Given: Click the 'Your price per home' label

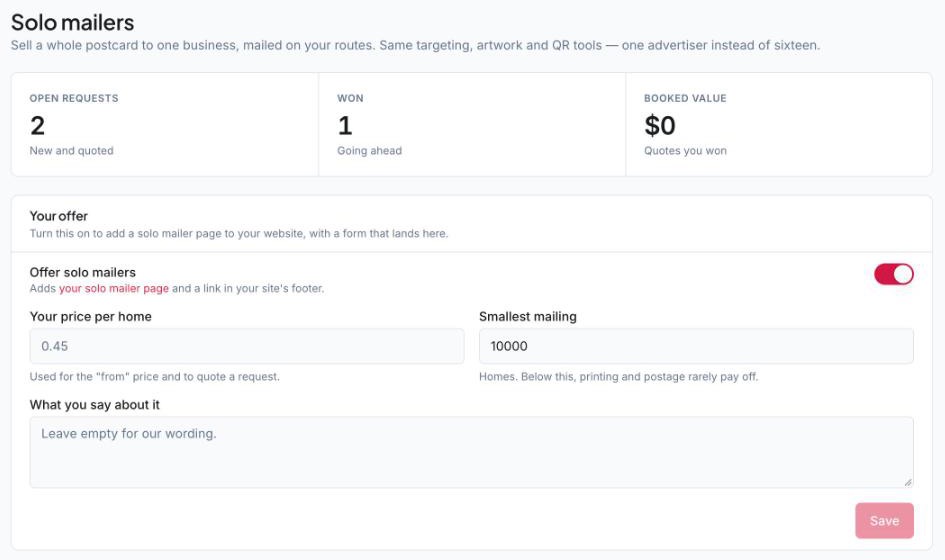Looking at the screenshot, I should pyautogui.click(x=90, y=316).
